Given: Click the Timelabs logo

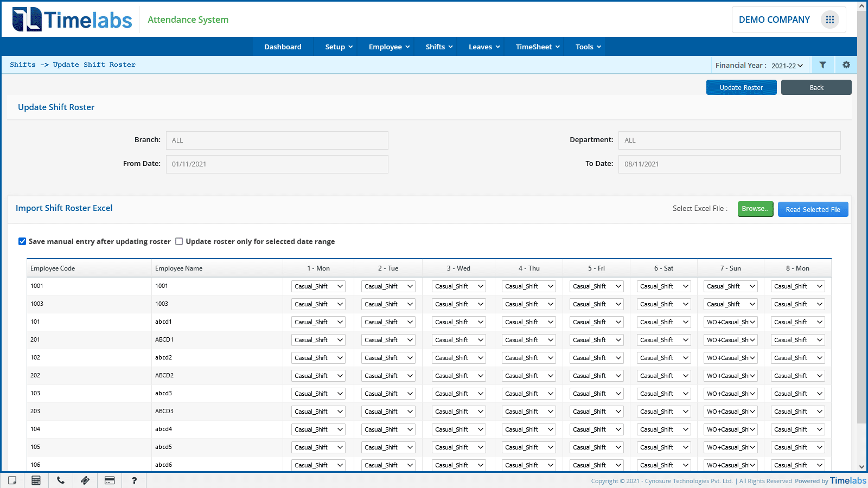Looking at the screenshot, I should point(72,20).
